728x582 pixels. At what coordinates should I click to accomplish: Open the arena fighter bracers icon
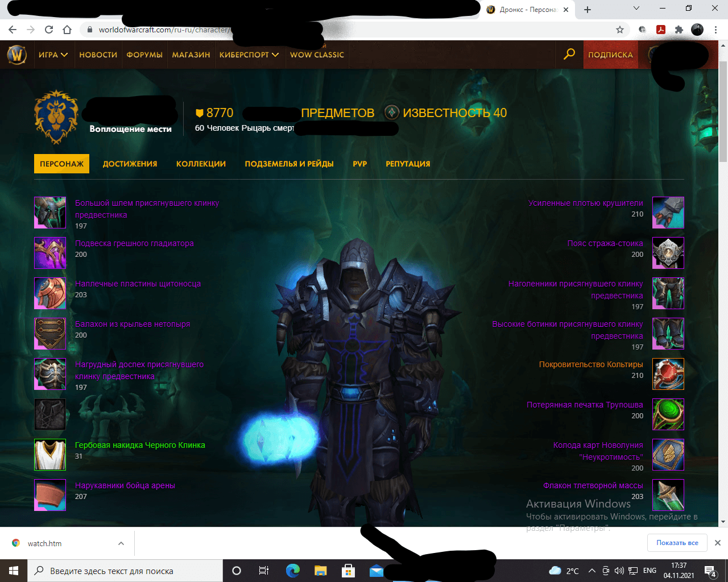coord(50,495)
